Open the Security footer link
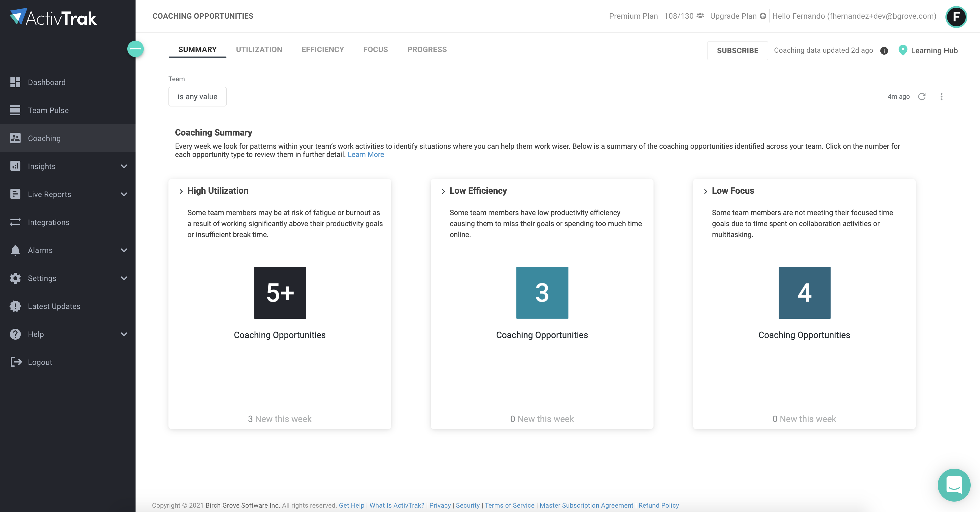 (x=468, y=505)
